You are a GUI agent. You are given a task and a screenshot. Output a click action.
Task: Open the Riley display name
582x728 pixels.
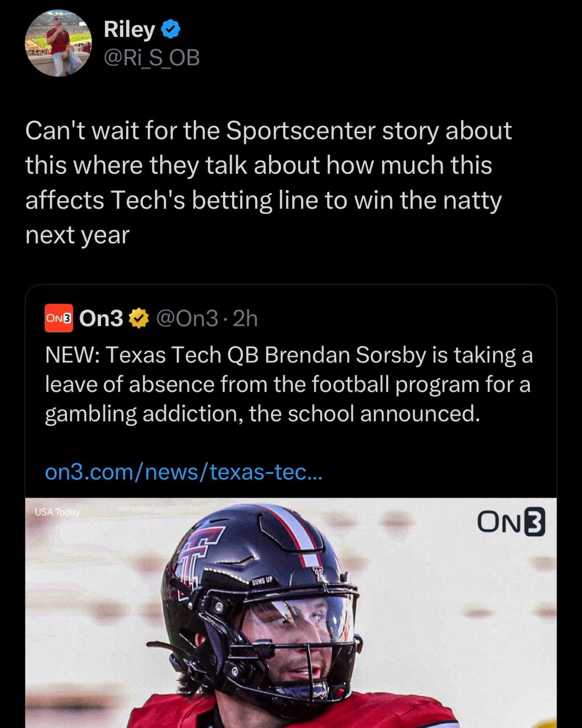click(129, 29)
